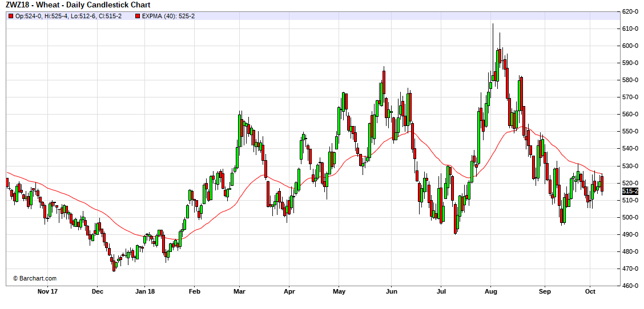Pick the Jun label on the date axis
The image size is (644, 309).
click(x=391, y=292)
